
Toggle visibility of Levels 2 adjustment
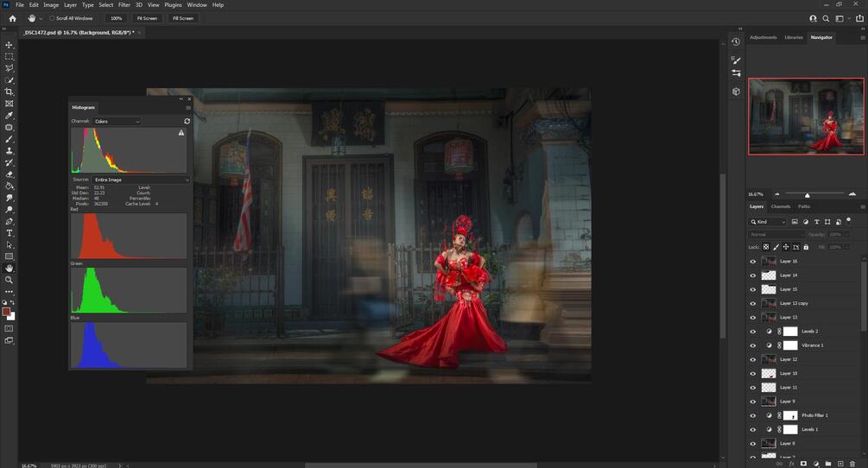[753, 332]
